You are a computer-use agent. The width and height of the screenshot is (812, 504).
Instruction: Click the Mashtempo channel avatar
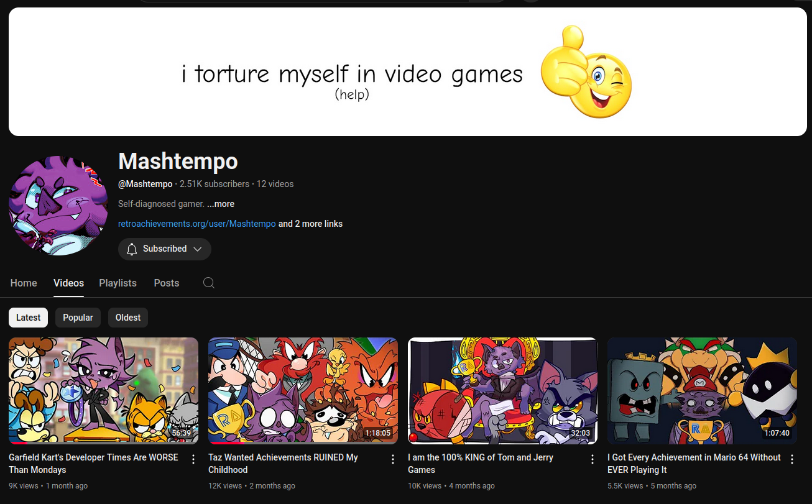58,206
